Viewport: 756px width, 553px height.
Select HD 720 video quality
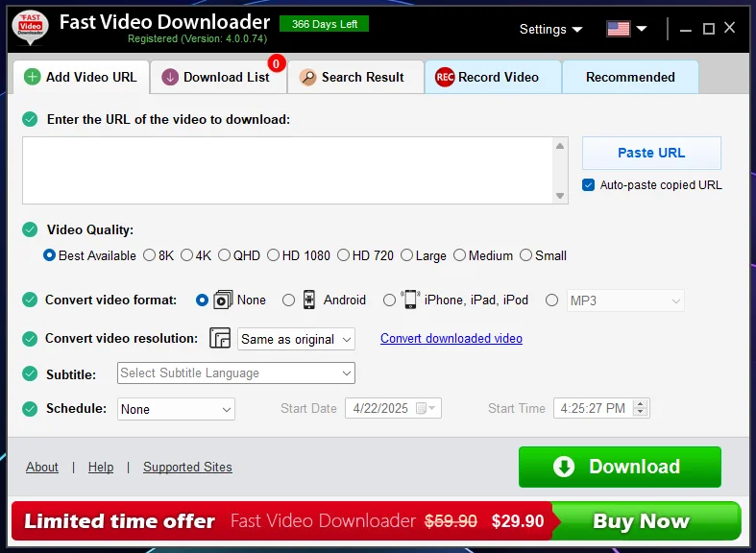[x=343, y=255]
